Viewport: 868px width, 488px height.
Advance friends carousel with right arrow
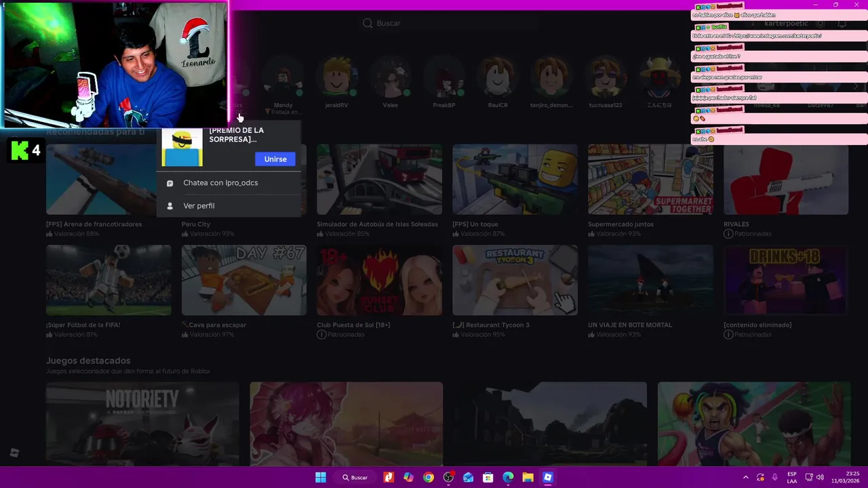point(856,86)
